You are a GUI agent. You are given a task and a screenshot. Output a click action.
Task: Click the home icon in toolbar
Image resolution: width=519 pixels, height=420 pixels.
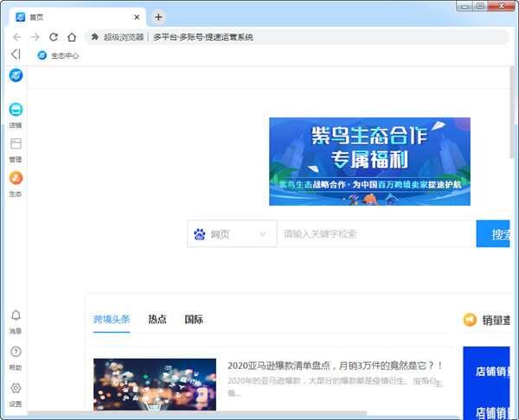pos(72,37)
